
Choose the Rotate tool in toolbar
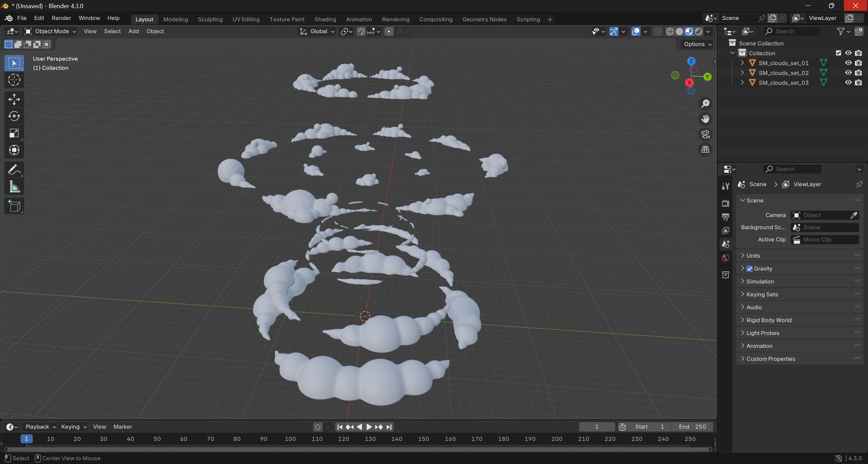pyautogui.click(x=14, y=116)
